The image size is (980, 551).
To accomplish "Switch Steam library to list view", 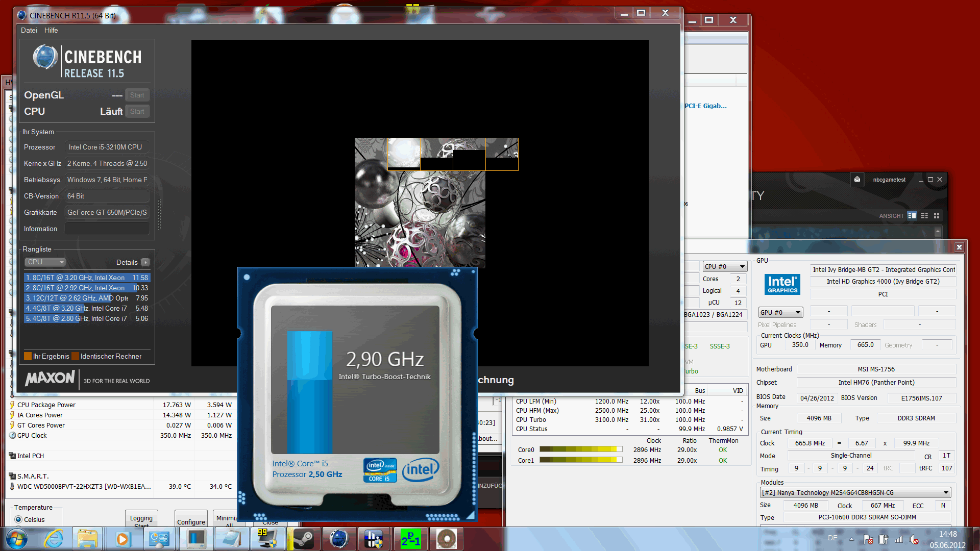I will click(924, 216).
